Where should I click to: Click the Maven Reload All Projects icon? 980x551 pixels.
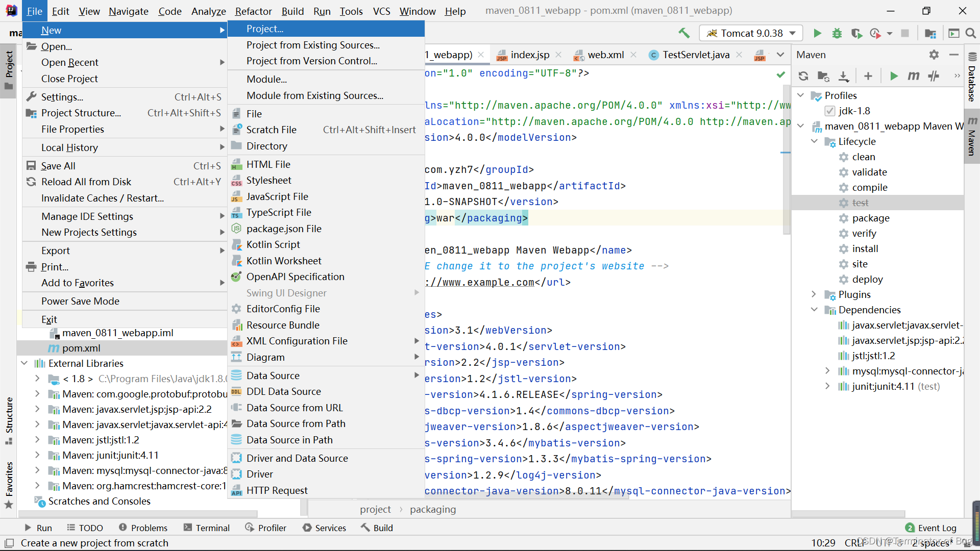pyautogui.click(x=803, y=76)
